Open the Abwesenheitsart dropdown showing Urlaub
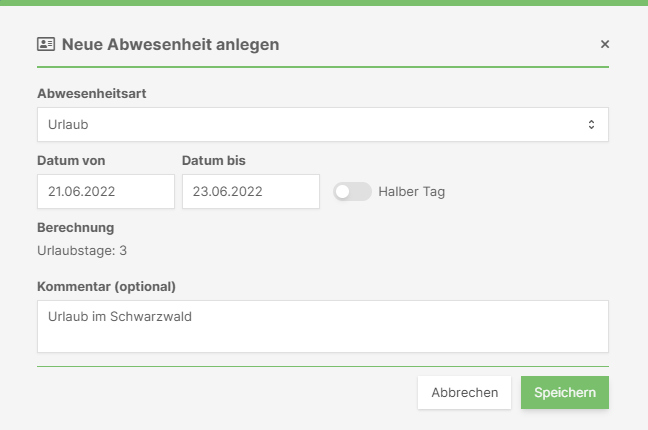648x430 pixels. (x=323, y=124)
